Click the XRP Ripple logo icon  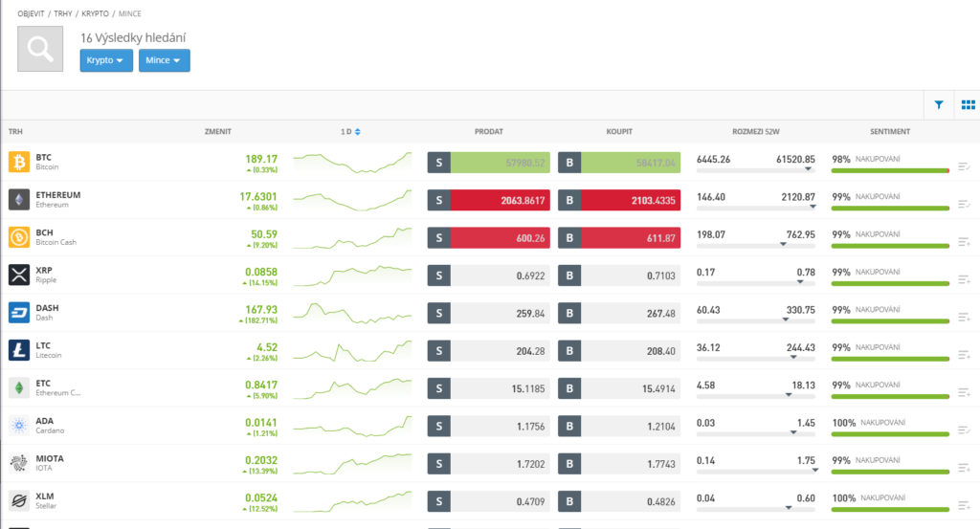pyautogui.click(x=19, y=275)
